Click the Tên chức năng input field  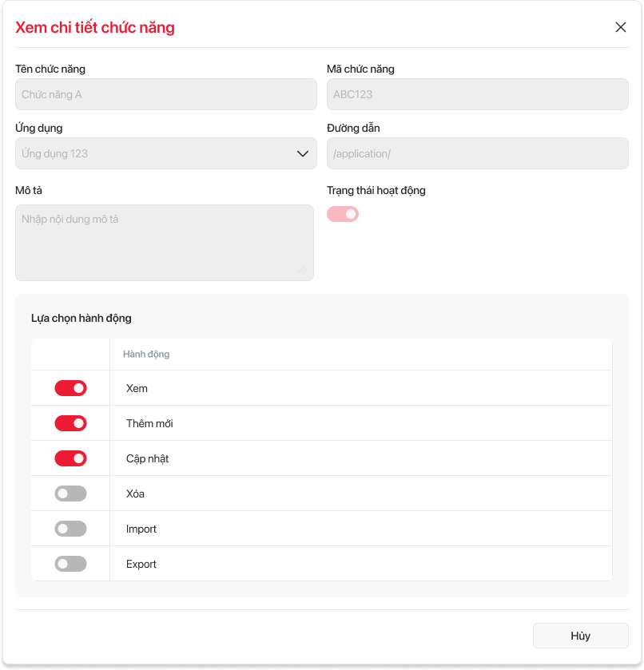[x=165, y=94]
